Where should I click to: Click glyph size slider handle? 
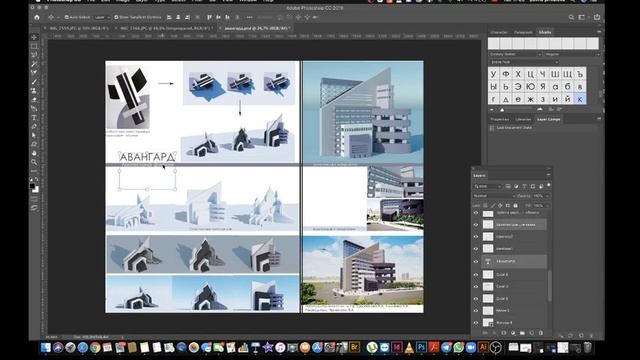502,110
